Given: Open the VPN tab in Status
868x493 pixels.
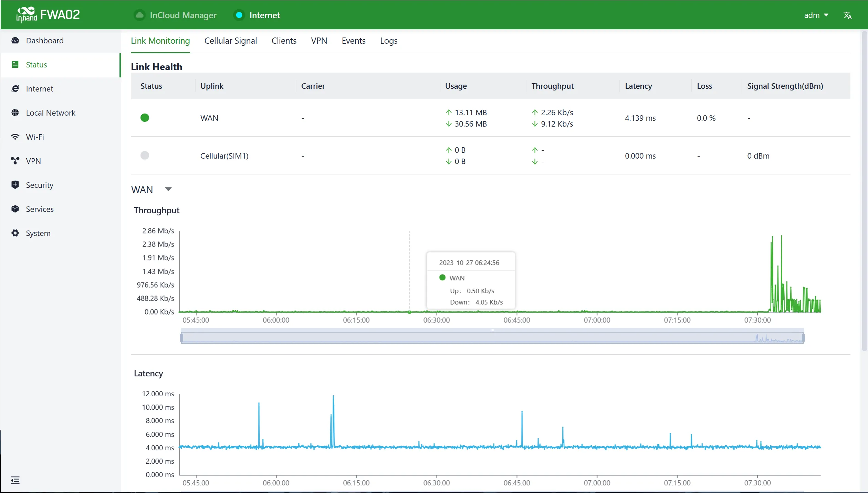Looking at the screenshot, I should [x=319, y=41].
